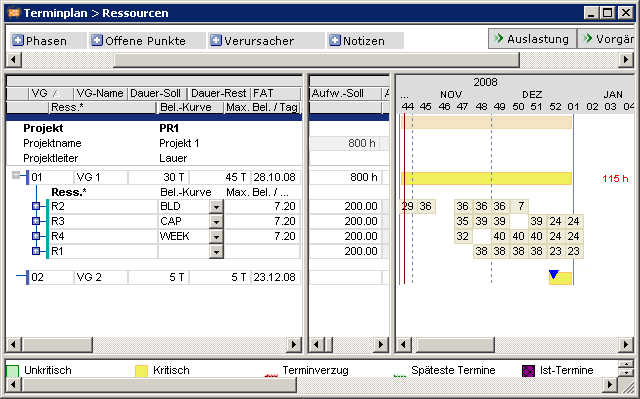Open the Vorgänge button at top right
Screen dimensions: 640x399
pyautogui.click(x=607, y=39)
